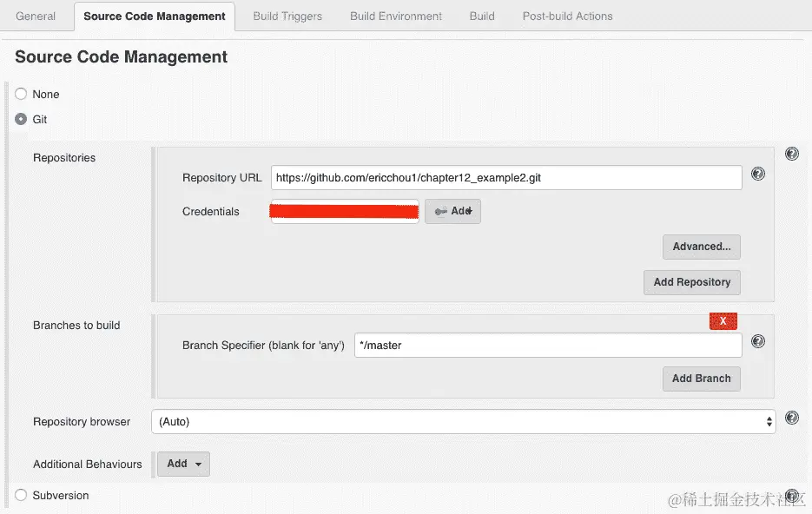
Task: Click the Source Code Management heading
Action: point(122,56)
